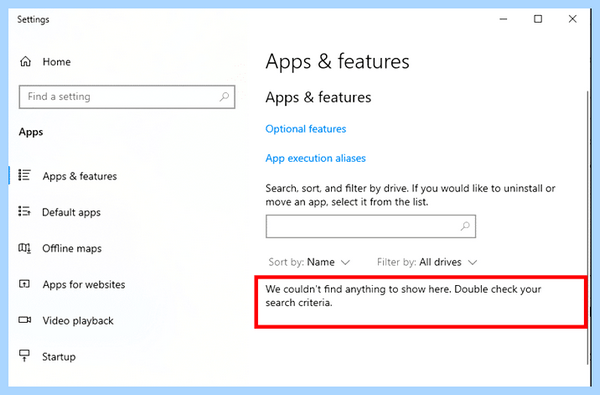Image resolution: width=600 pixels, height=395 pixels.
Task: Open the Optional features link
Action: [306, 129]
